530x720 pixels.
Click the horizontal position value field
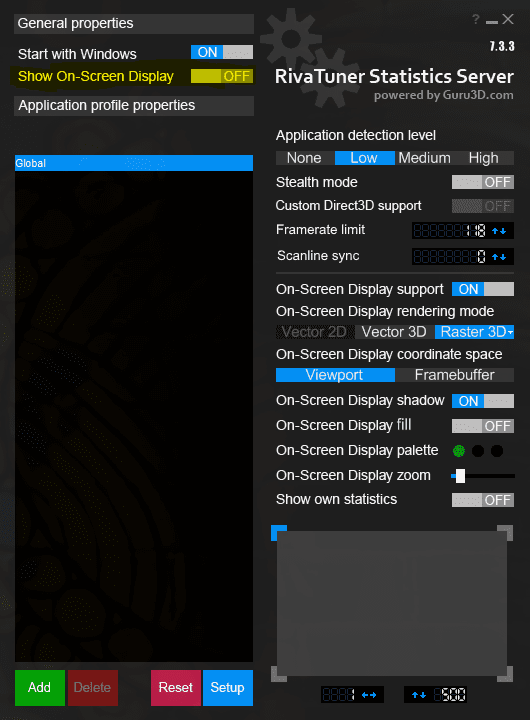pyautogui.click(x=339, y=695)
